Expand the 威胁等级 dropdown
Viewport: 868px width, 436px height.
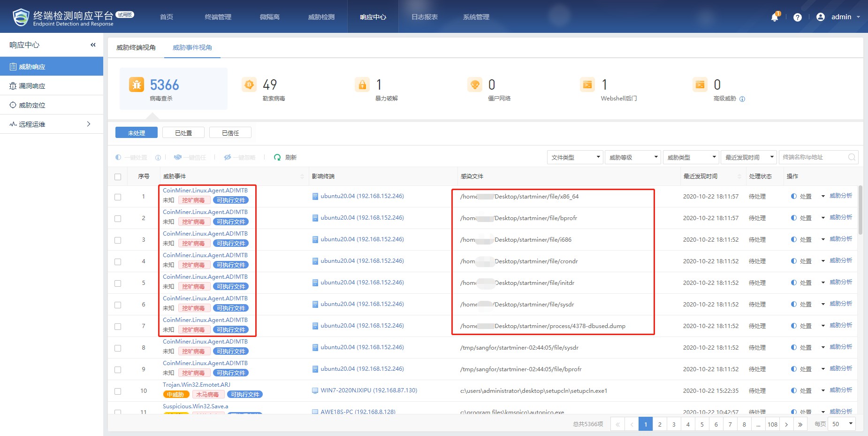coord(632,157)
